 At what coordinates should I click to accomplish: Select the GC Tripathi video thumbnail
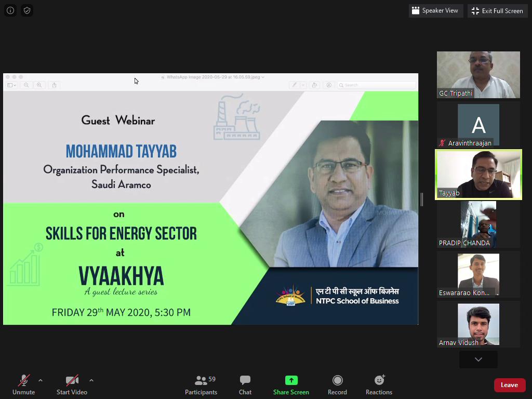[x=478, y=75]
